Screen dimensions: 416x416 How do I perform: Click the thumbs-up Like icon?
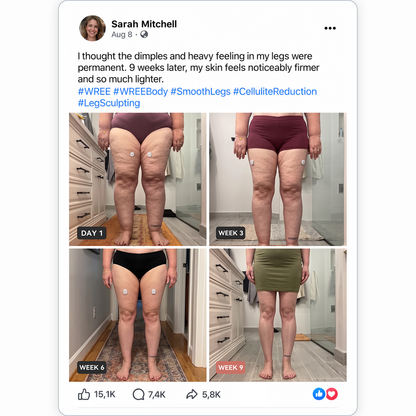(x=84, y=394)
